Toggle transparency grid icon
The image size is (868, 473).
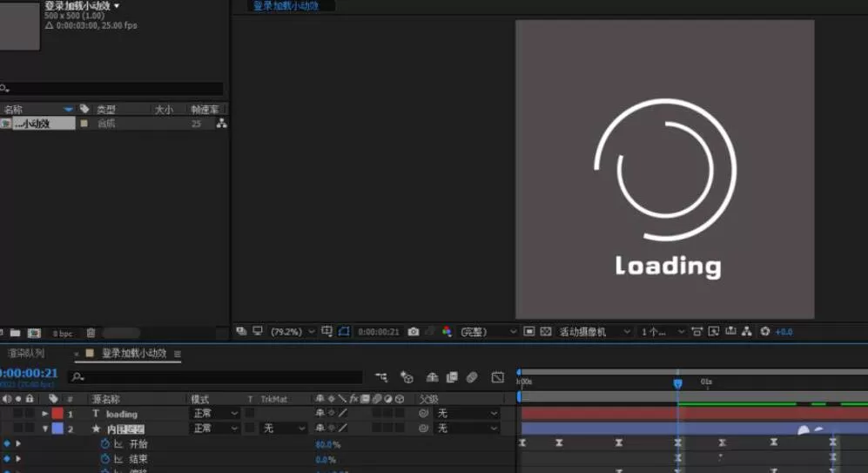click(546, 331)
